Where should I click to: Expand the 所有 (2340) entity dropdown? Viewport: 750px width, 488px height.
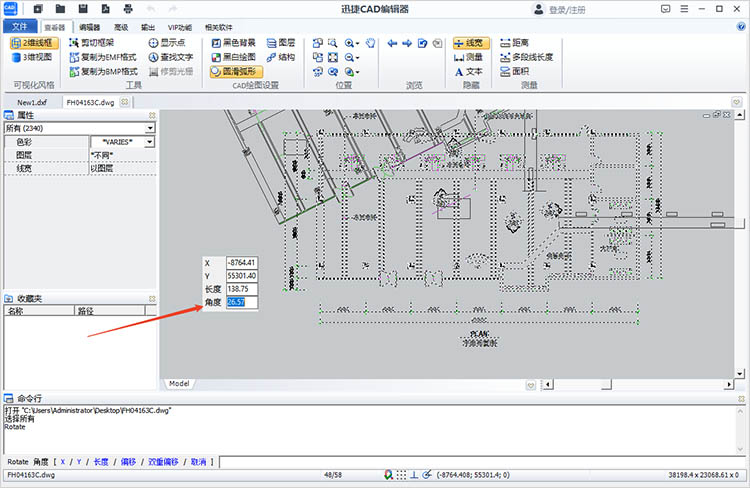pos(150,128)
